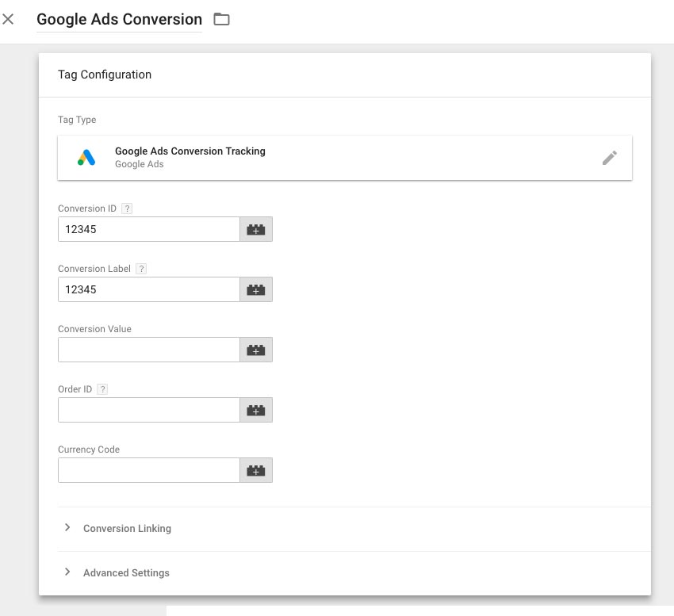Open the folder icon beside the tag name
Viewport: 674px width, 616px height.
pos(222,19)
